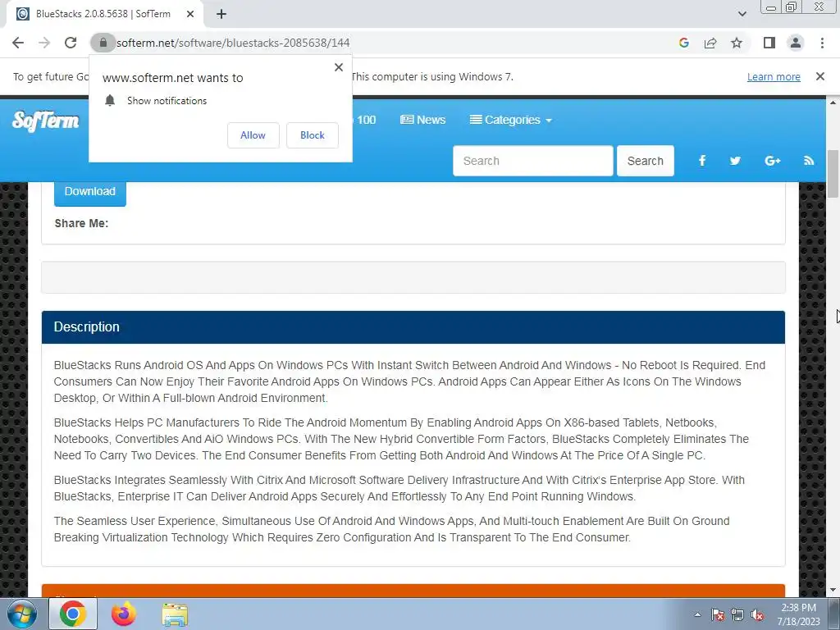Click the Share Me label
Screen dimensions: 840x630
(81, 223)
